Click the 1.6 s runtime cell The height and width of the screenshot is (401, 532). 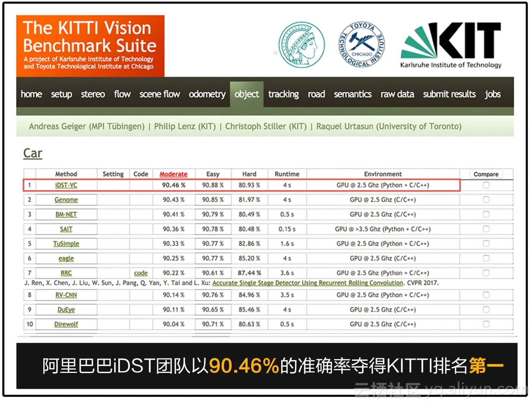[287, 243]
